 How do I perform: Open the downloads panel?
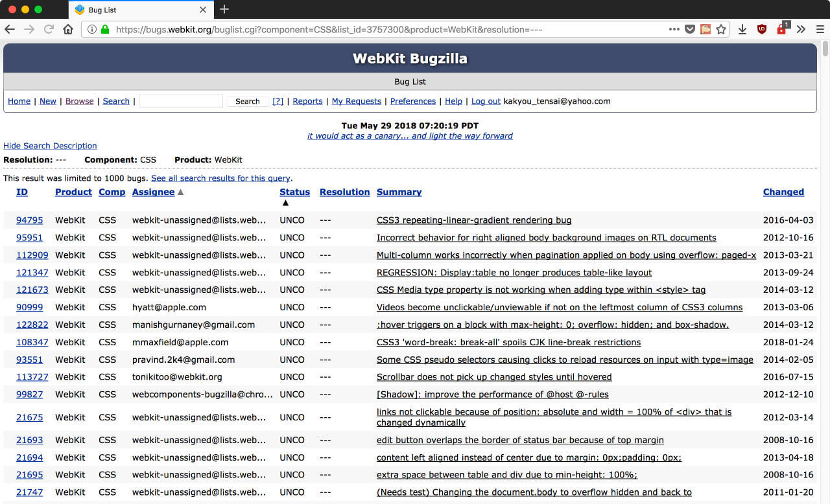point(741,29)
